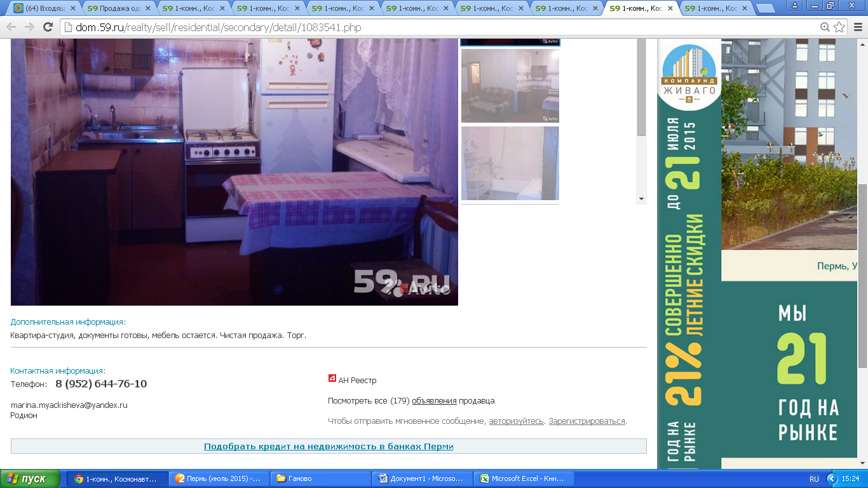Open the sofa room photo thumbnail
This screenshot has height=488, width=868.
(x=510, y=86)
